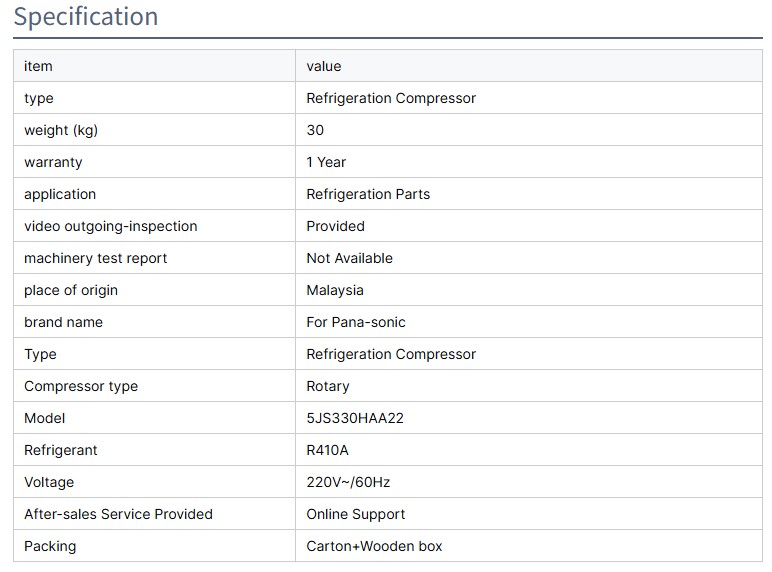The image size is (772, 572).
Task: Click the 'For Pana-sonic' brand value
Action: point(356,322)
